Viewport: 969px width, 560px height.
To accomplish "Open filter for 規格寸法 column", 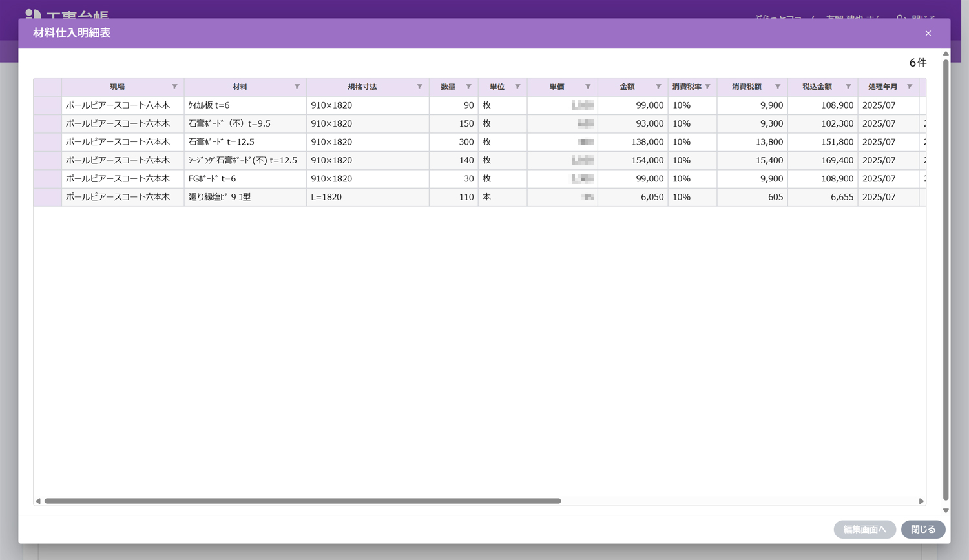I will [x=419, y=87].
